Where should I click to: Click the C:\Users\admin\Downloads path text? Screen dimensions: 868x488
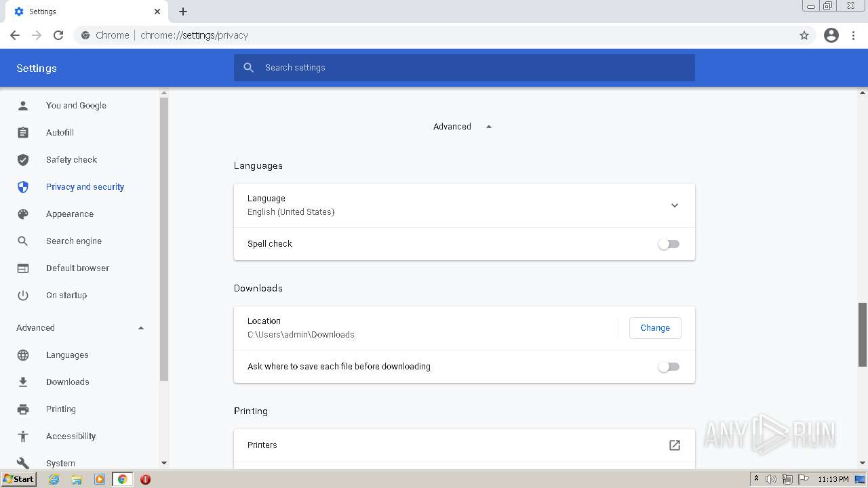point(300,335)
